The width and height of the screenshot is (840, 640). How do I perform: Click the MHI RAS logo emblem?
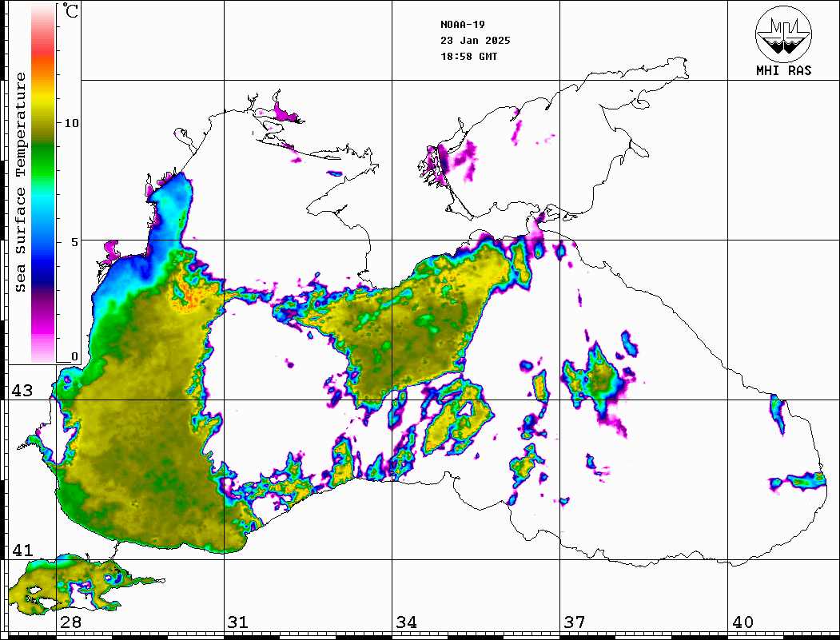pyautogui.click(x=784, y=34)
